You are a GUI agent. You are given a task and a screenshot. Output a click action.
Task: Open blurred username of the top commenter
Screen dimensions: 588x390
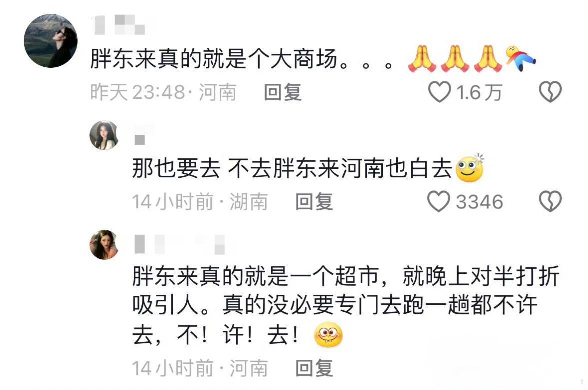(119, 25)
